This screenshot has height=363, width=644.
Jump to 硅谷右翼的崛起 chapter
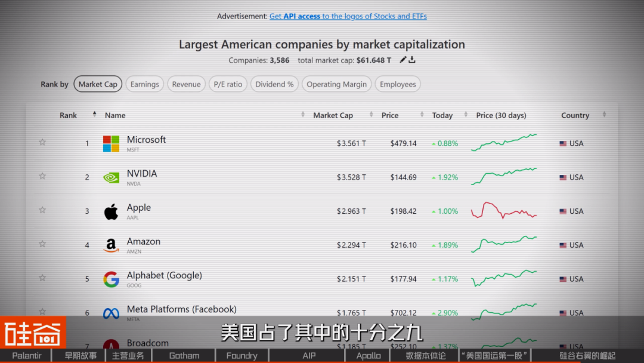click(587, 356)
